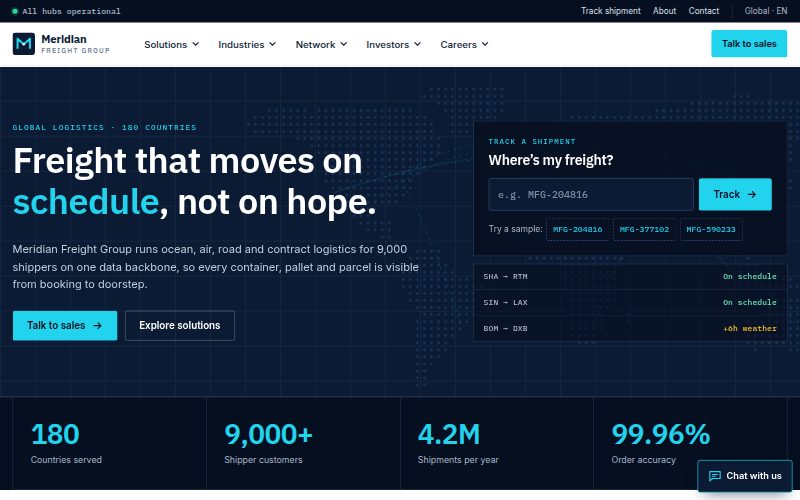Screen dimensions: 800x500
Task: Open the Investors nav item
Action: click(393, 44)
